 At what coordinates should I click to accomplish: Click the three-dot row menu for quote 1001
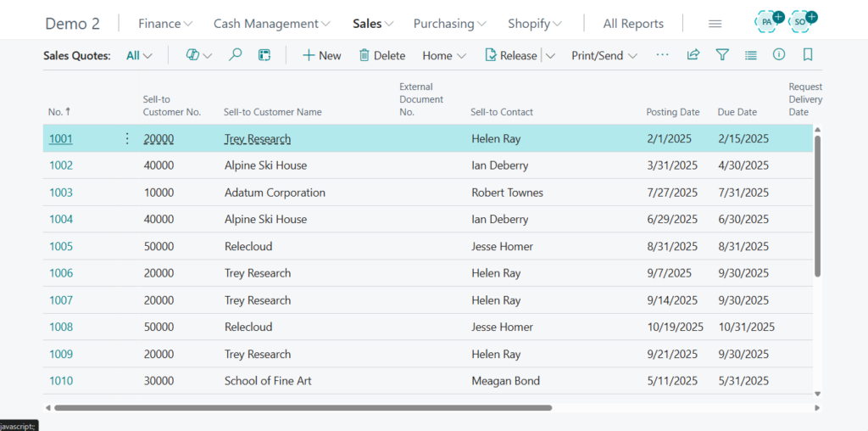tap(127, 138)
